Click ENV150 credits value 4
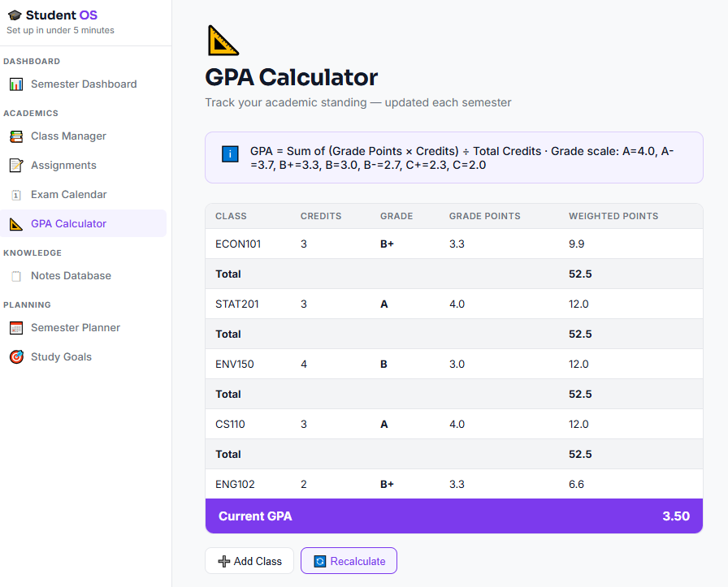 pyautogui.click(x=304, y=365)
